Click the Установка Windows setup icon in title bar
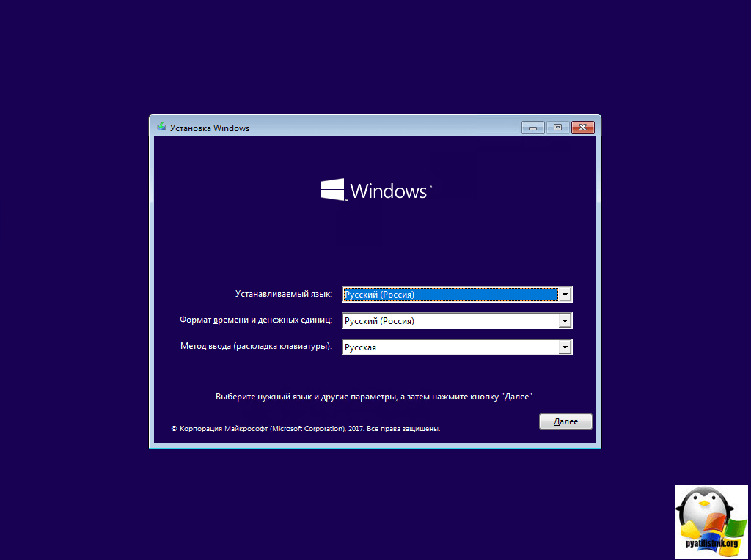 click(x=161, y=128)
